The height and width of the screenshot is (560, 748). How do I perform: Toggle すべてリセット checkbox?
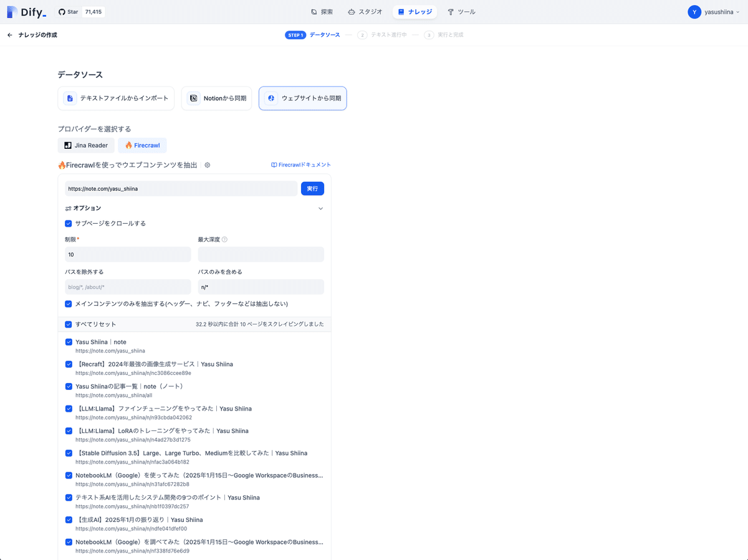69,325
